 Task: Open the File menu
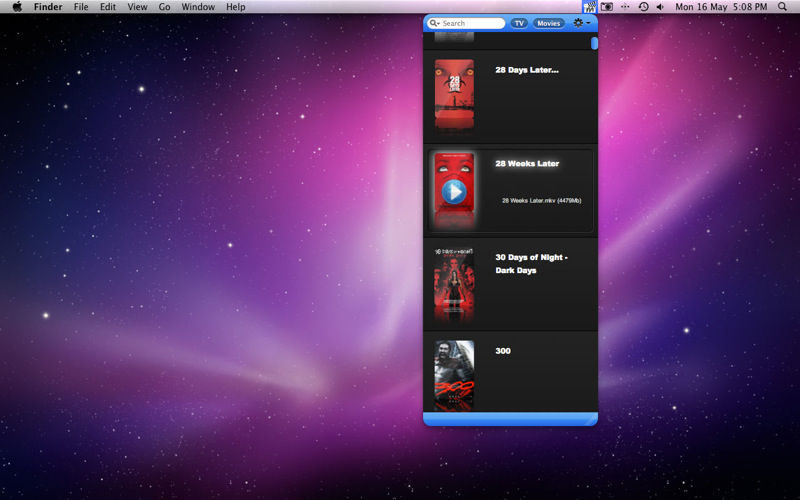[81, 7]
